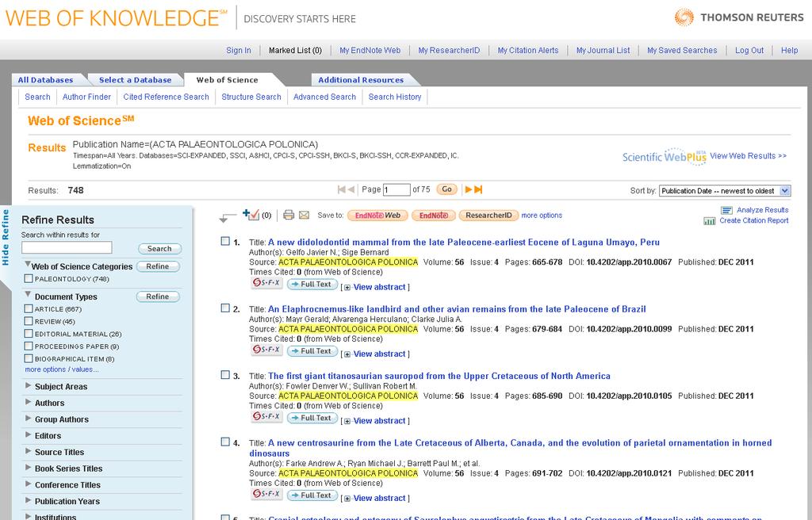Click the print results icon
812x520 pixels.
pyautogui.click(x=289, y=215)
